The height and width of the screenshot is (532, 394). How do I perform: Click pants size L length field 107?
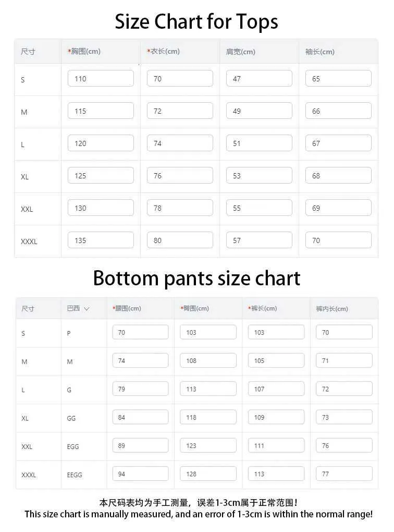[x=276, y=389]
